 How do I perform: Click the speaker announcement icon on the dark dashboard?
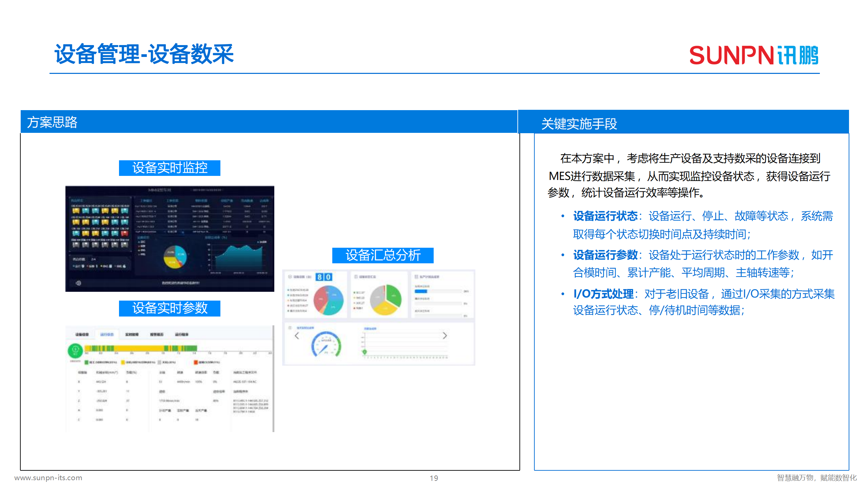(x=78, y=282)
